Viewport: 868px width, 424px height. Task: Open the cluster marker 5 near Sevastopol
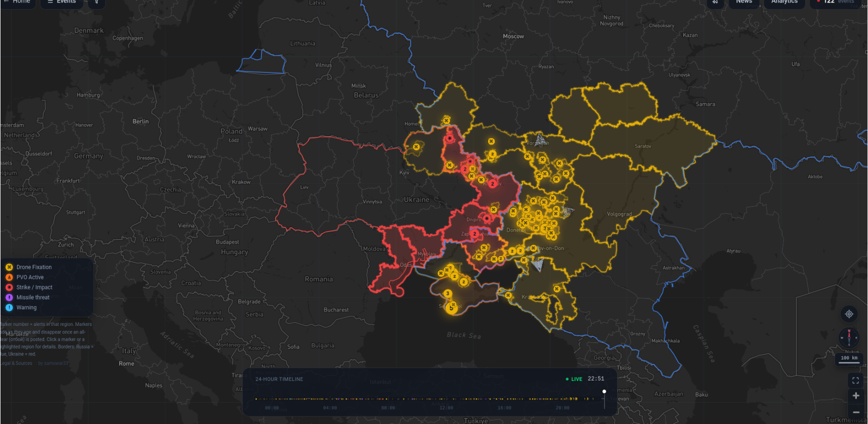(x=451, y=308)
